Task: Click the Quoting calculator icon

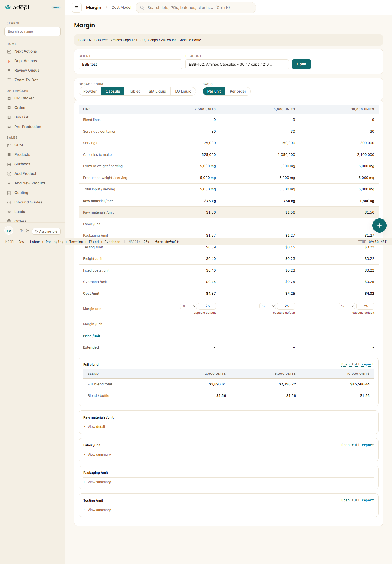Action: pyautogui.click(x=9, y=193)
